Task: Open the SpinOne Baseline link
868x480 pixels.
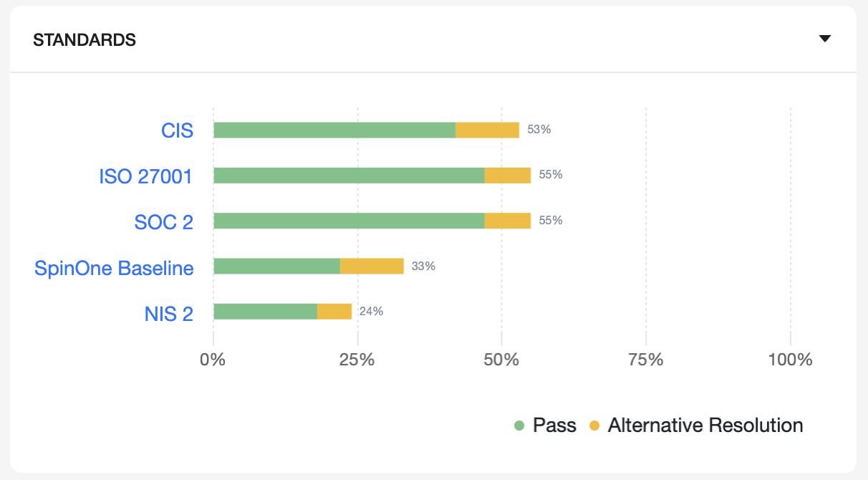Action: 114,268
